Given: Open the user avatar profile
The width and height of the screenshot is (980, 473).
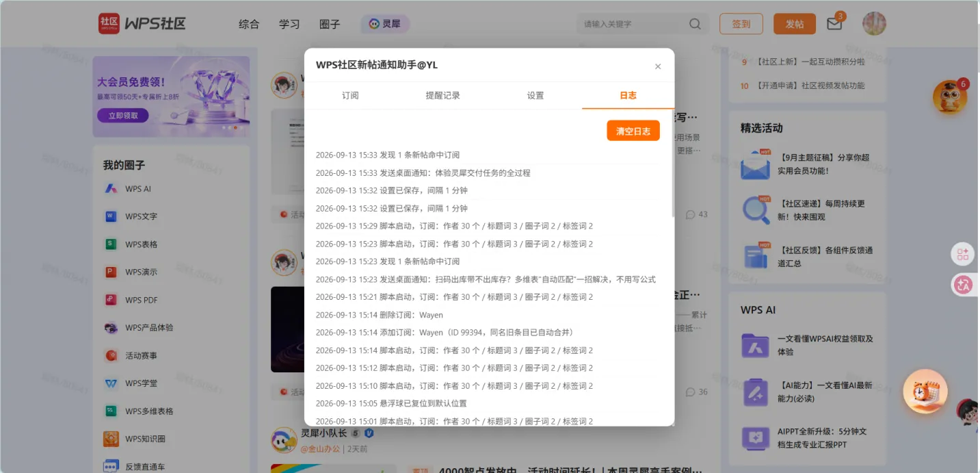Looking at the screenshot, I should pyautogui.click(x=874, y=23).
